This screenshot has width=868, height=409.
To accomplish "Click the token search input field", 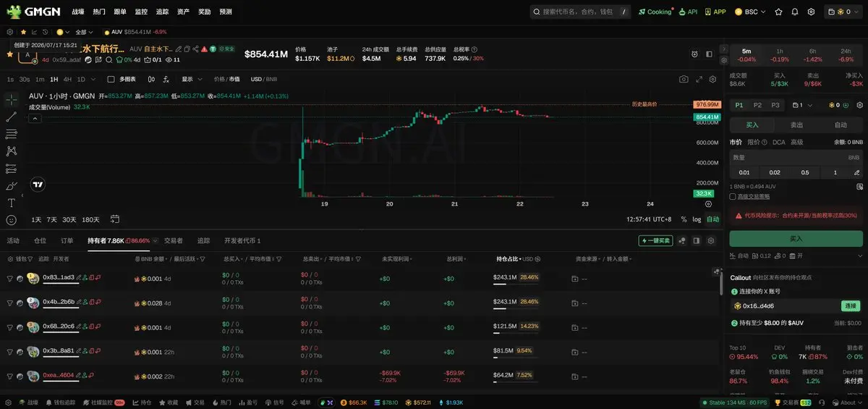I will click(579, 12).
